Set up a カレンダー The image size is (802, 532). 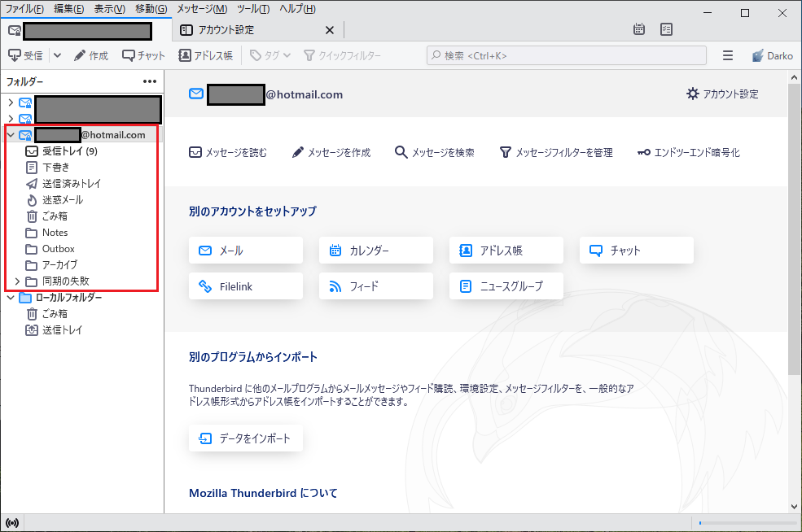click(376, 251)
